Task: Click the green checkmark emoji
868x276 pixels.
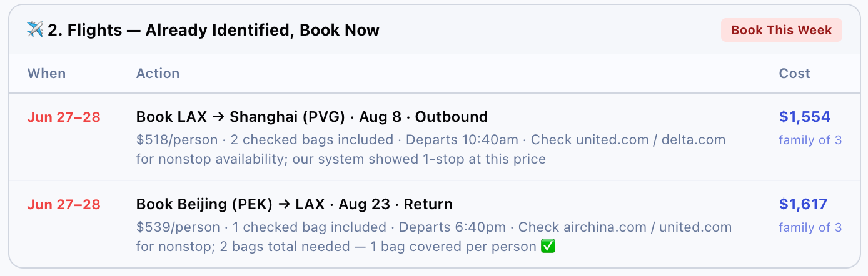Action: [x=548, y=247]
